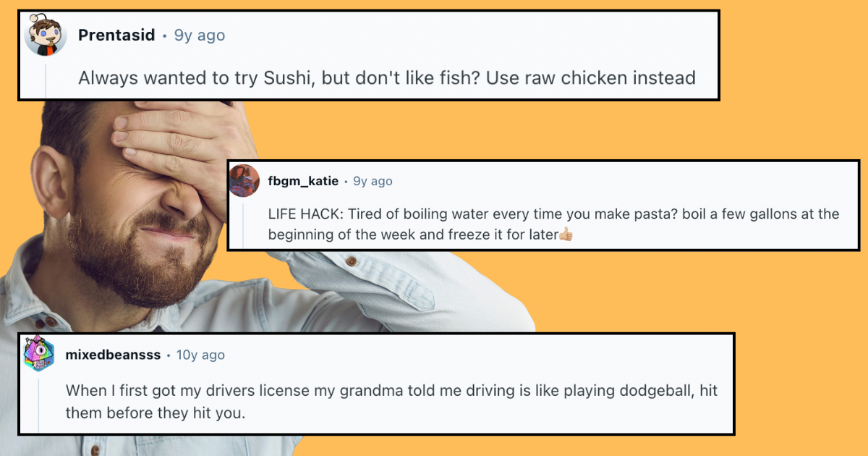Click the 9y ago timestamp beside fbgm_katie
The image size is (868, 456).
click(x=373, y=181)
